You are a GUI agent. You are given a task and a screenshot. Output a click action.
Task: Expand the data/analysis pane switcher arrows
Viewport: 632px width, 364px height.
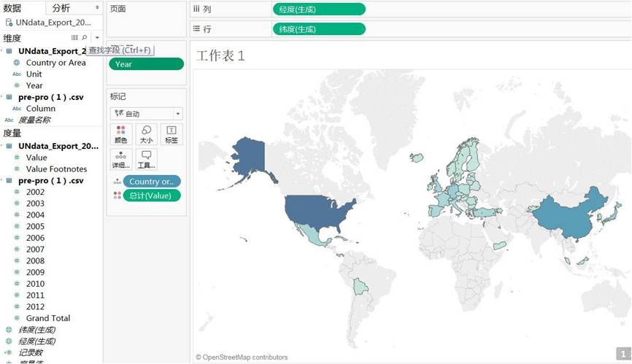(x=97, y=8)
